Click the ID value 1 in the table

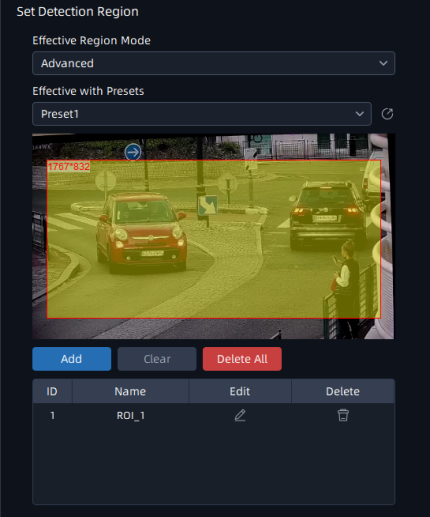(x=52, y=416)
